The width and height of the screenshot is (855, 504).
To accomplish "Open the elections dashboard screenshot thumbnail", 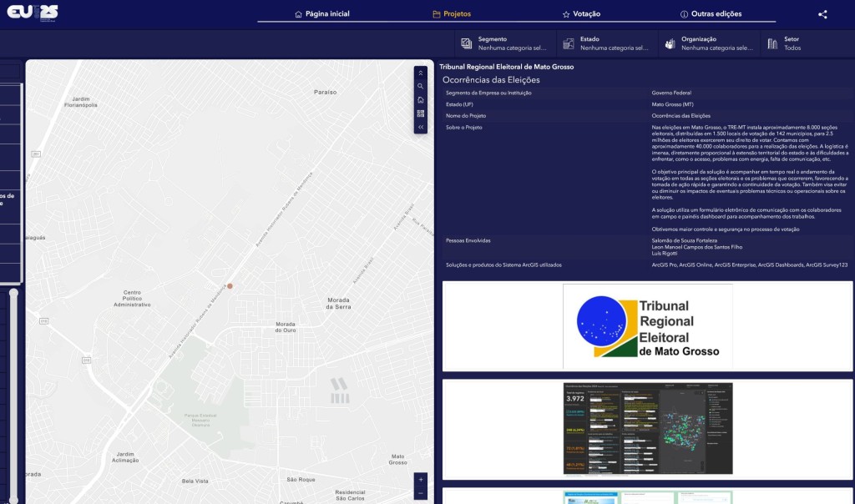I will (647, 429).
